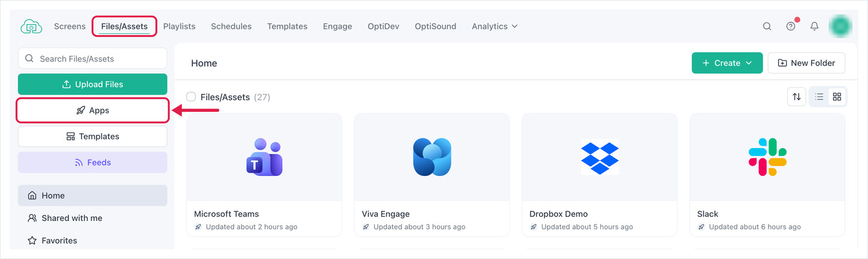The width and height of the screenshot is (868, 259).
Task: Open the Engage tab
Action: (x=338, y=27)
